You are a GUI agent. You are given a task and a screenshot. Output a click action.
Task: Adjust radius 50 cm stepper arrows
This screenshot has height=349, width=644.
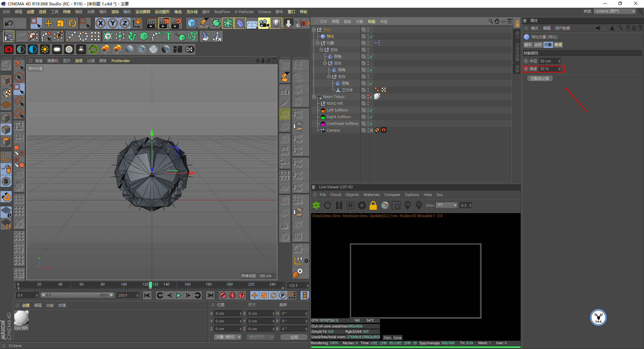click(559, 61)
